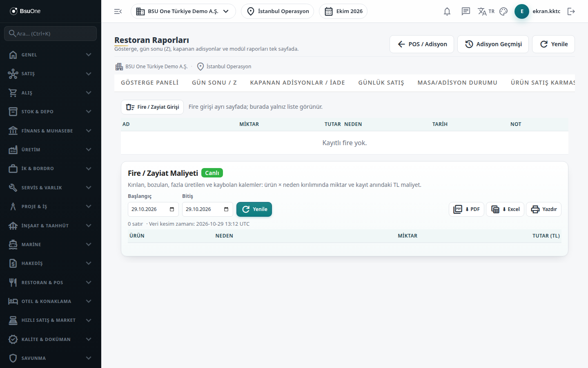Click the Kalite & Doküman badge icon
This screenshot has height=368, width=588.
point(13,339)
